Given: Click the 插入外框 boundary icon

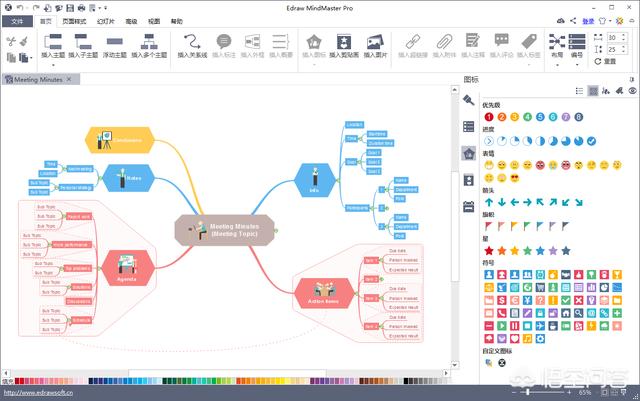Looking at the screenshot, I should [252, 41].
